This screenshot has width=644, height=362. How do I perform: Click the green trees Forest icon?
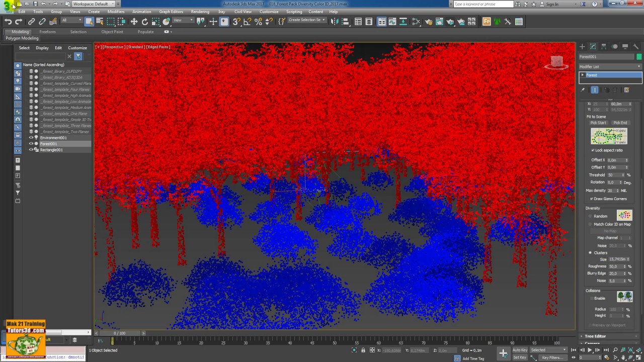[497, 22]
